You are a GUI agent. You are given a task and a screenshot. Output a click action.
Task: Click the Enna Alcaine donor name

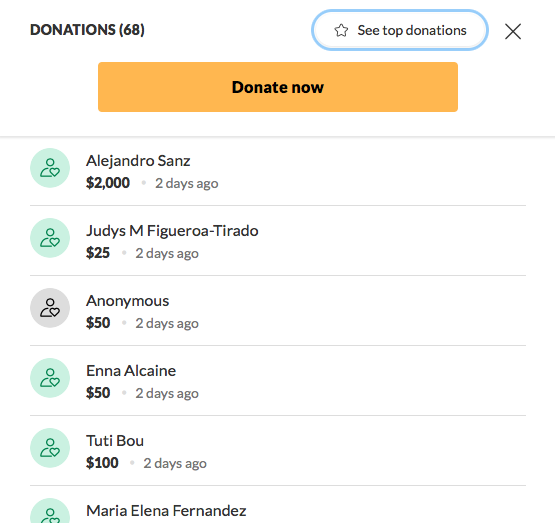(x=131, y=371)
